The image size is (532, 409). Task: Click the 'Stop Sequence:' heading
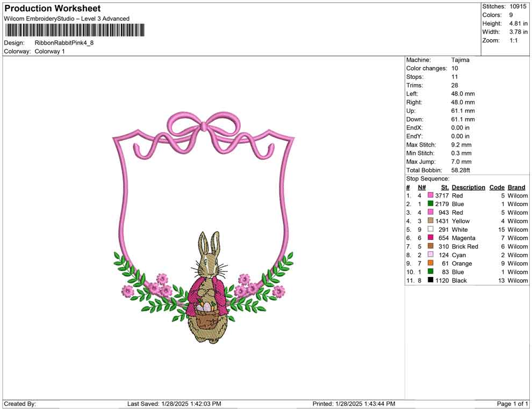click(428, 179)
